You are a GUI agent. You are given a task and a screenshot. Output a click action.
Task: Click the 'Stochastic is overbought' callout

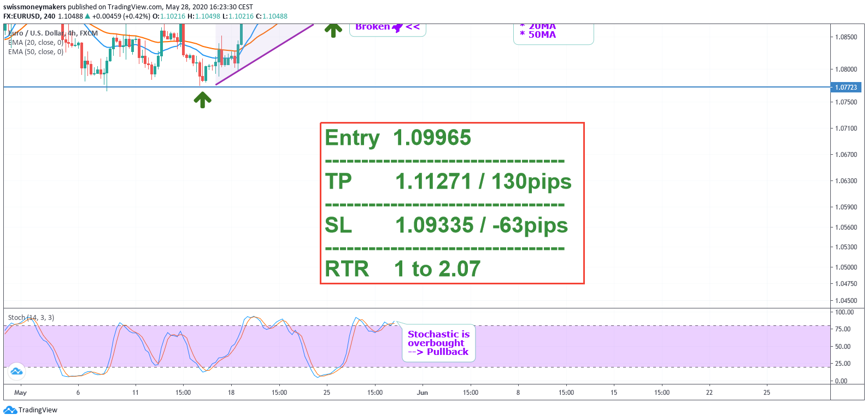click(x=439, y=343)
